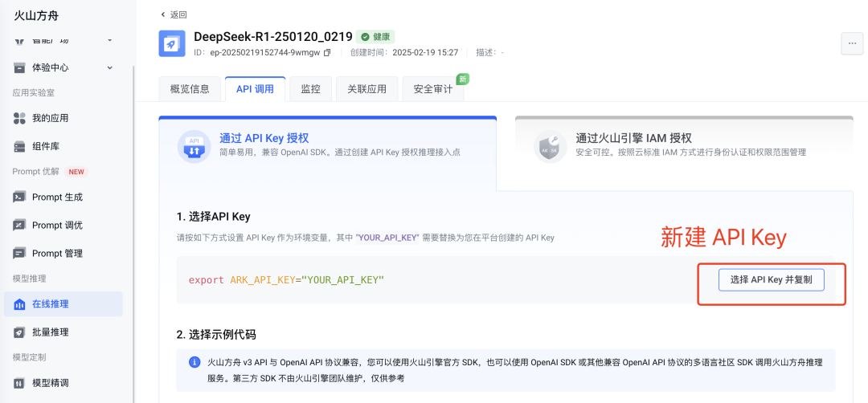The width and height of the screenshot is (868, 403).
Task: Click the endpoint title DeepSeek-R1-250120_0219
Action: pyautogui.click(x=273, y=37)
